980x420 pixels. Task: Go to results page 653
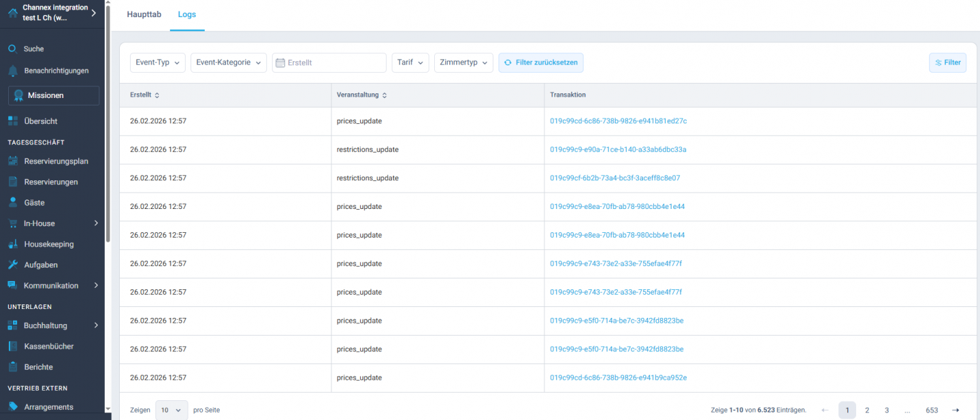coord(932,410)
